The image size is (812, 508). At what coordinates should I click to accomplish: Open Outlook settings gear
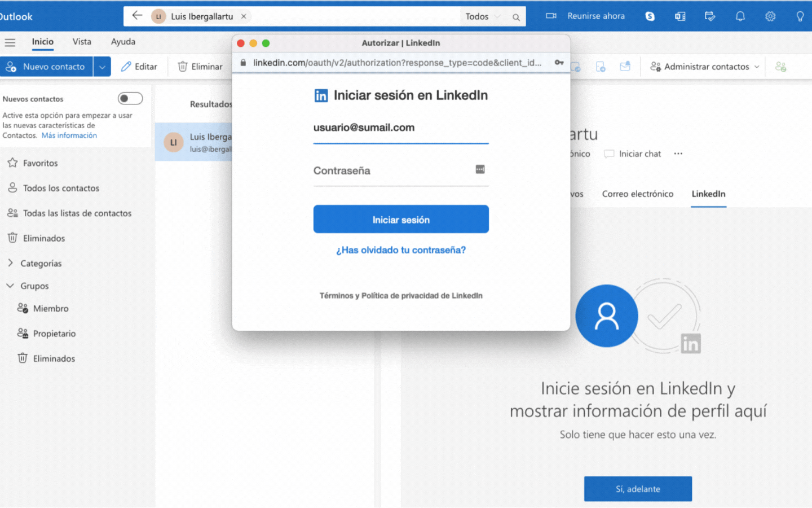[770, 16]
